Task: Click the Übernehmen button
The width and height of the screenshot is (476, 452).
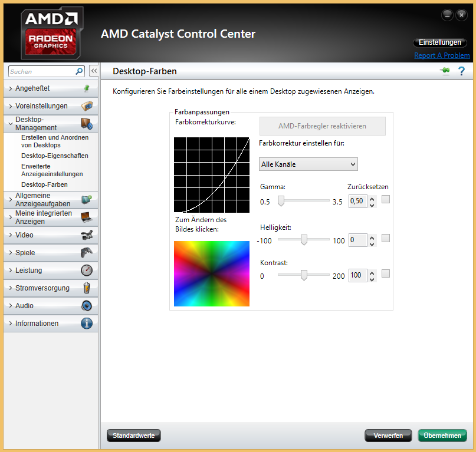Action: pyautogui.click(x=442, y=435)
